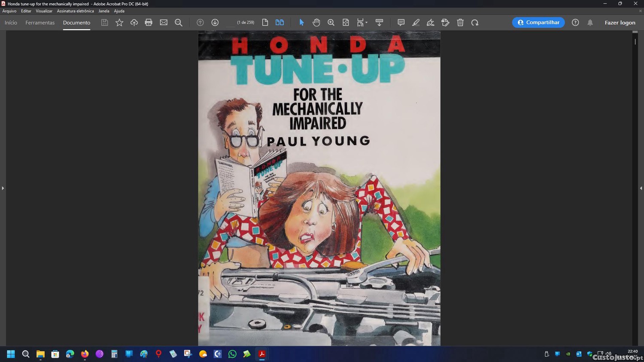Viewport: 644px width, 362px height.
Task: Click the zoom in magnifier icon
Action: pyautogui.click(x=331, y=23)
